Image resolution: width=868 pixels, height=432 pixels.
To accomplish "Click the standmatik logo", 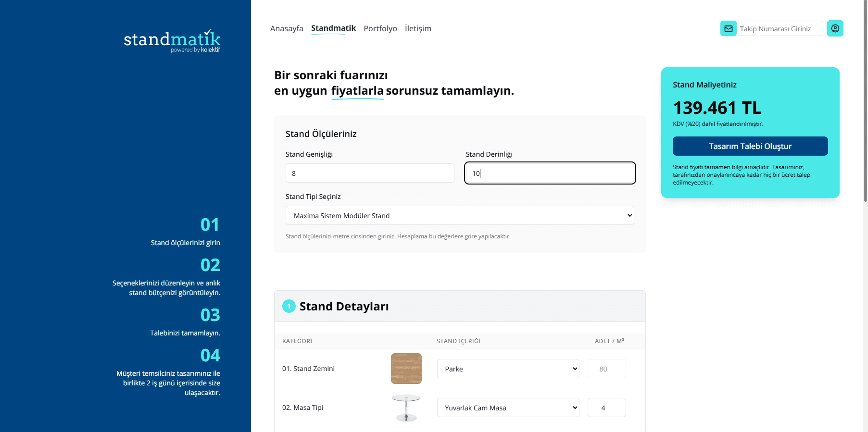I will [172, 41].
